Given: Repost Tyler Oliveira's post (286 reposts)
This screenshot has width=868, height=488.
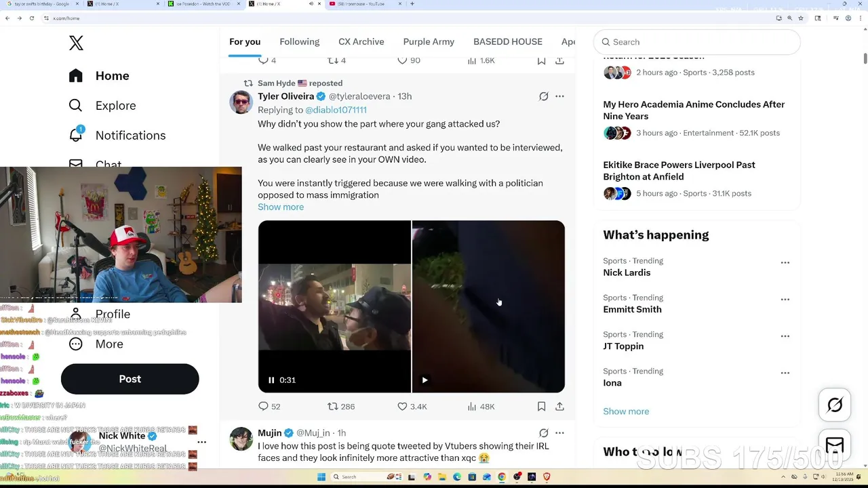Looking at the screenshot, I should click(341, 407).
